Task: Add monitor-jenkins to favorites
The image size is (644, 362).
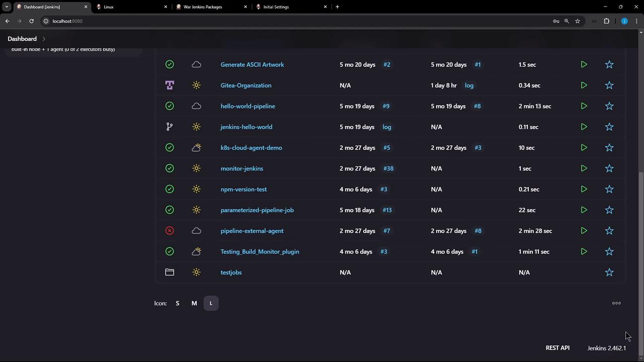Action: (x=609, y=168)
